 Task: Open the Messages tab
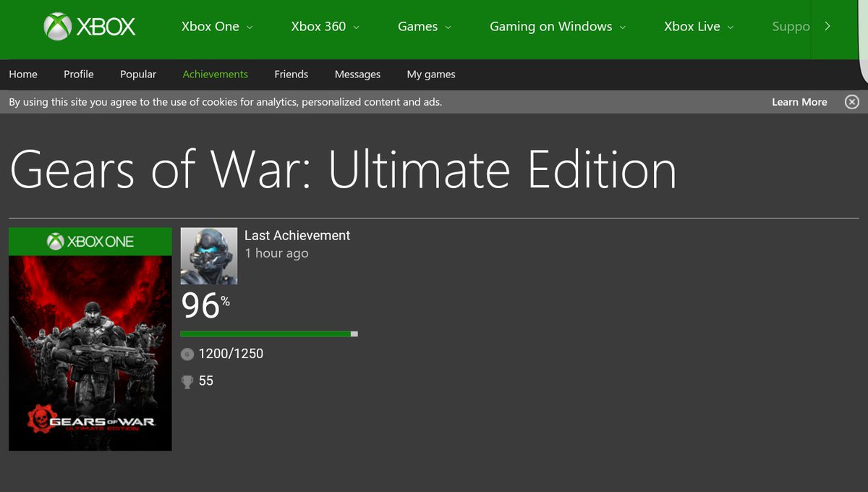pos(357,74)
